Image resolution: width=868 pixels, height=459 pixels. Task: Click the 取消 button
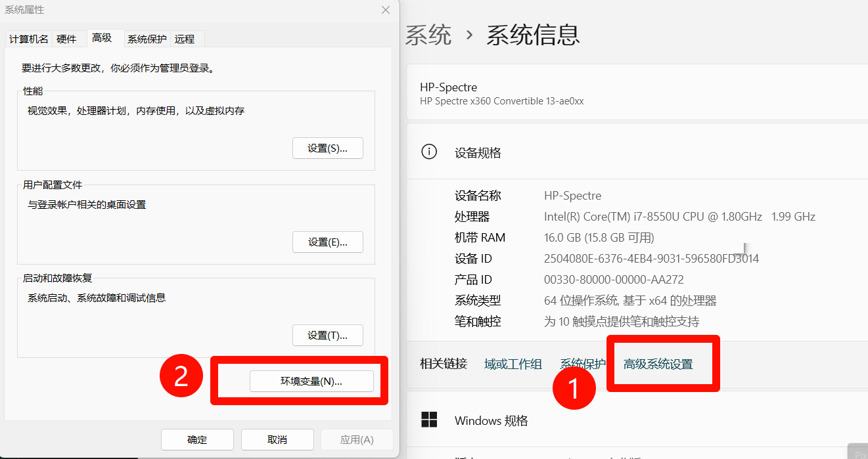pyautogui.click(x=277, y=439)
